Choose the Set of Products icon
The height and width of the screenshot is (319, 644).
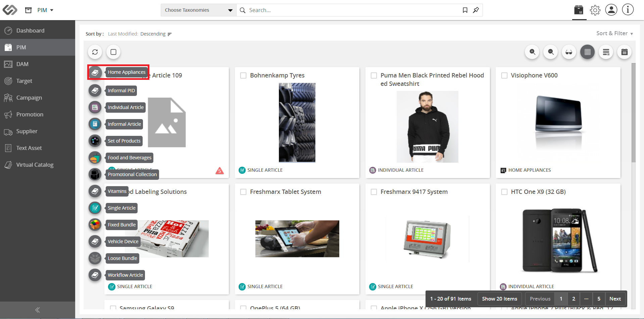point(95,141)
